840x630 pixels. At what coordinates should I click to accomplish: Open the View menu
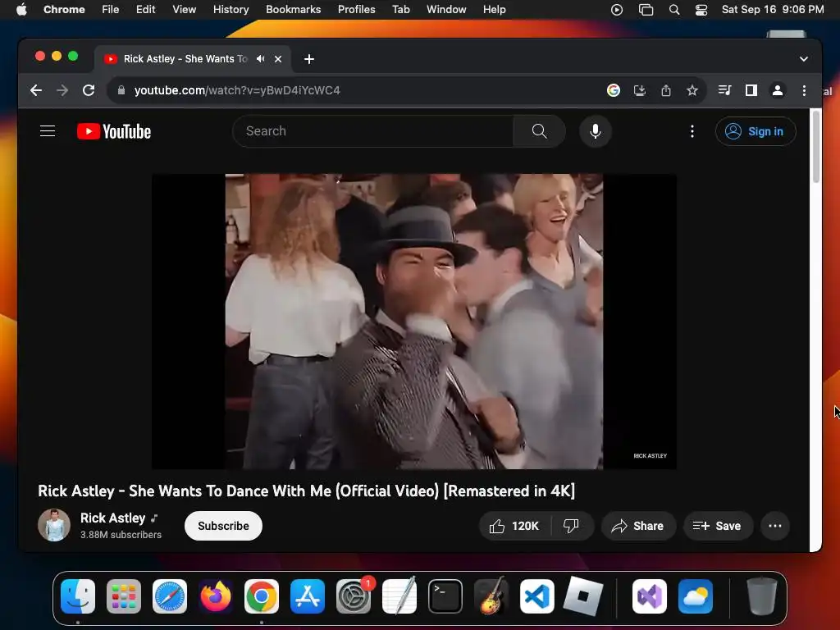185,10
